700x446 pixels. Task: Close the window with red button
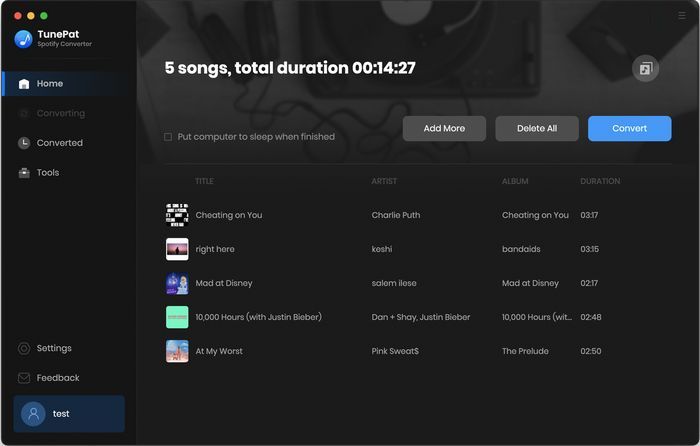click(x=18, y=16)
